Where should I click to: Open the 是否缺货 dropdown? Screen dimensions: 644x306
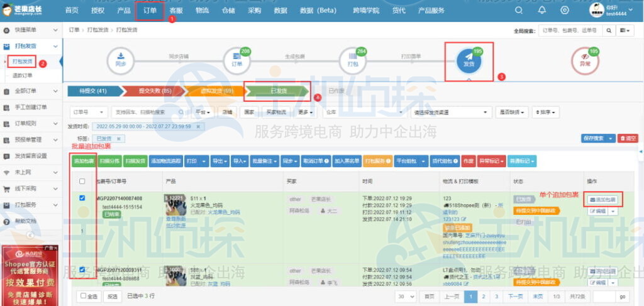[512, 112]
